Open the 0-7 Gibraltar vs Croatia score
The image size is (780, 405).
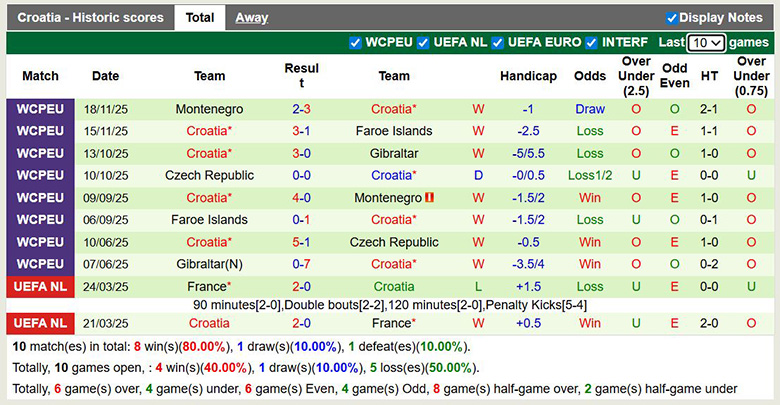coord(301,265)
